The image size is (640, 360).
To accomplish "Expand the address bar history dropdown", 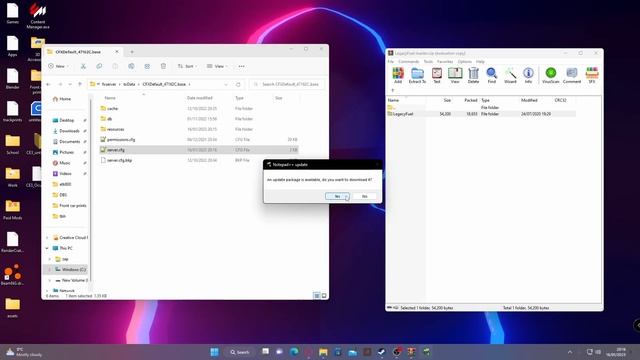I will [x=226, y=84].
